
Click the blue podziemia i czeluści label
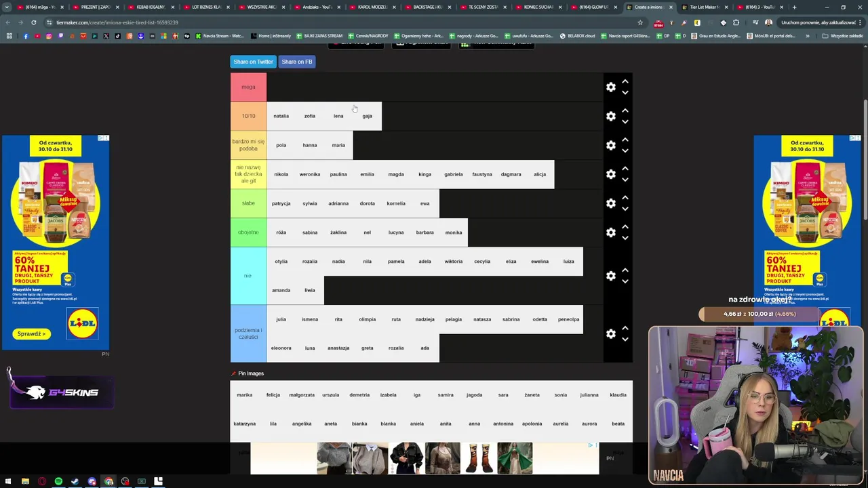(x=248, y=333)
